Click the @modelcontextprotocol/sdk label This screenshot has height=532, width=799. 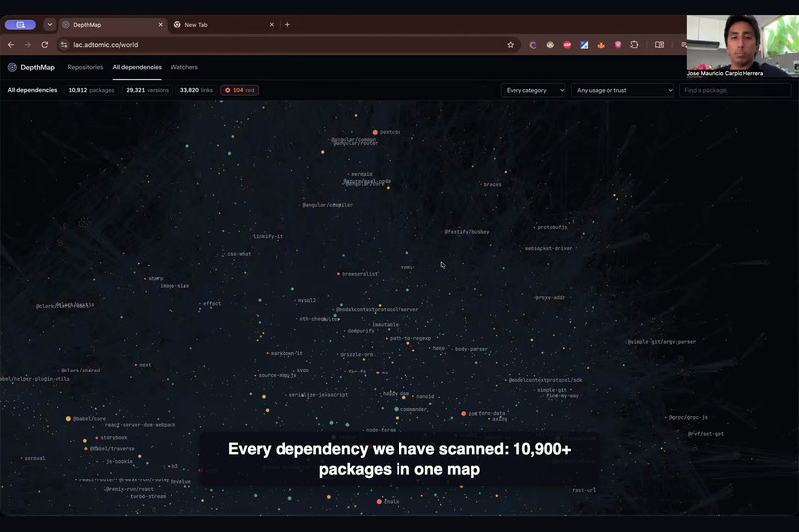tap(545, 380)
